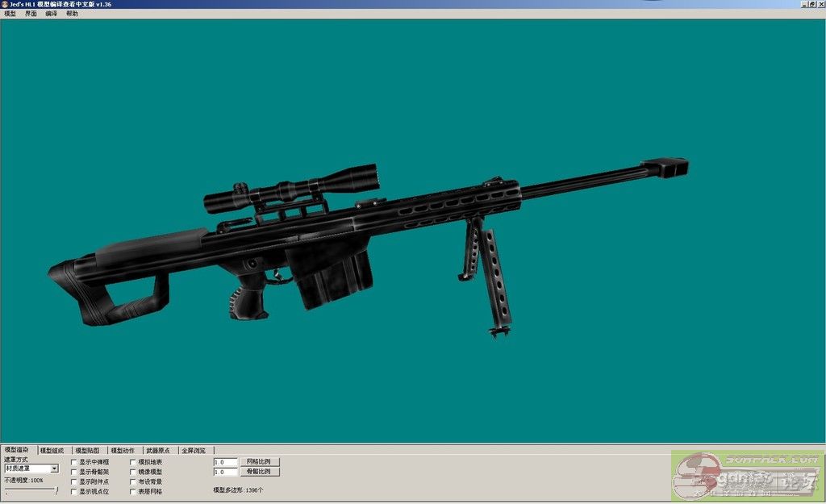
Task: Open the 帮助 menu
Action: click(73, 14)
